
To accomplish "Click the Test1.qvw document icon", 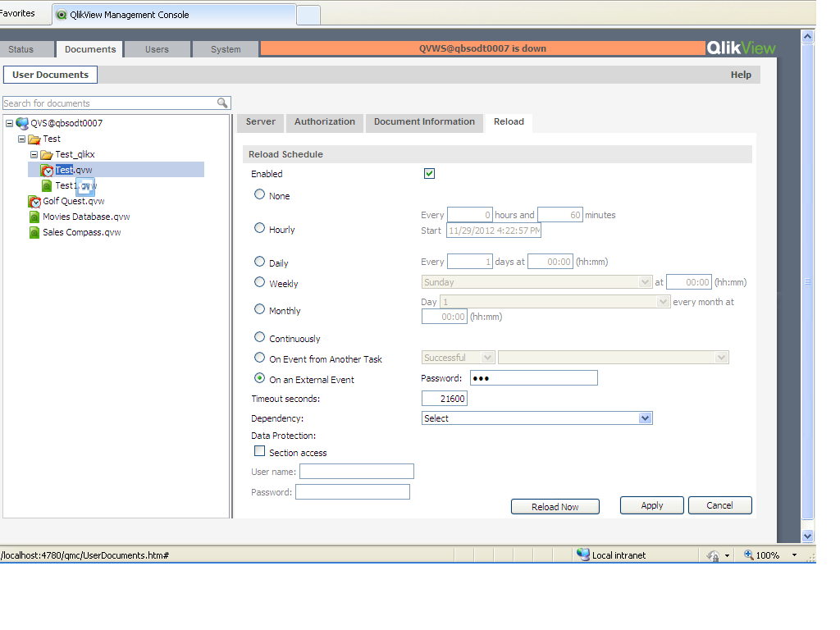I will pos(47,186).
